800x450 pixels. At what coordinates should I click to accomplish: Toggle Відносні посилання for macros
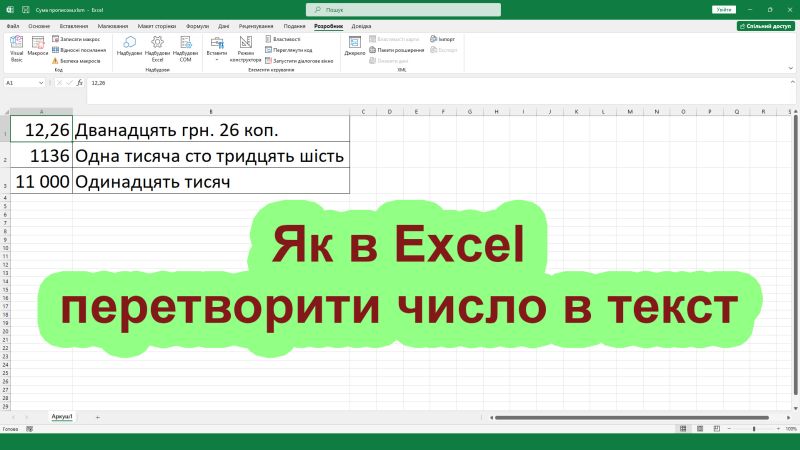79,50
